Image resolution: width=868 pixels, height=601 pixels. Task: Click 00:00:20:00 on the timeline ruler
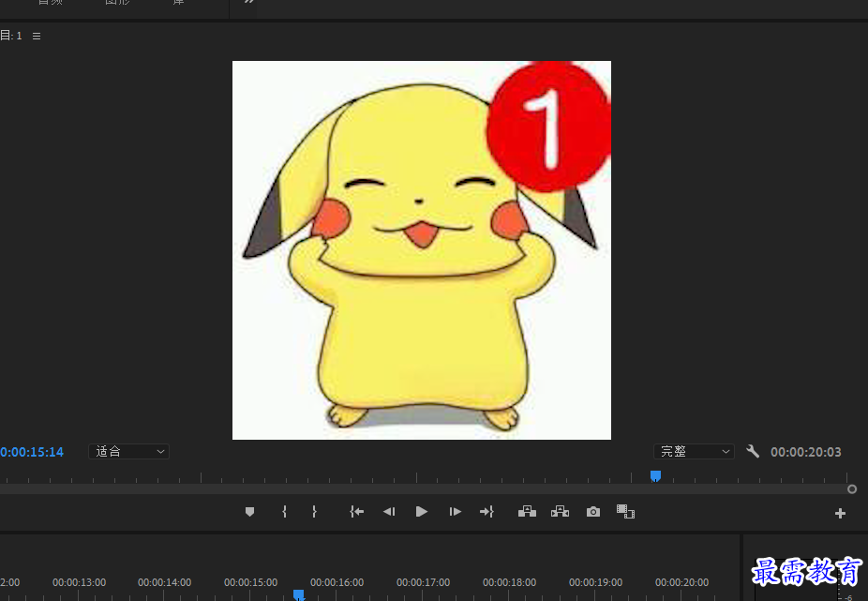[x=682, y=583]
